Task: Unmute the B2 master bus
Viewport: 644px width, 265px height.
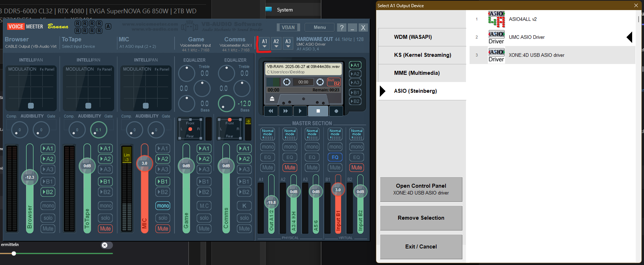Action: point(356,168)
